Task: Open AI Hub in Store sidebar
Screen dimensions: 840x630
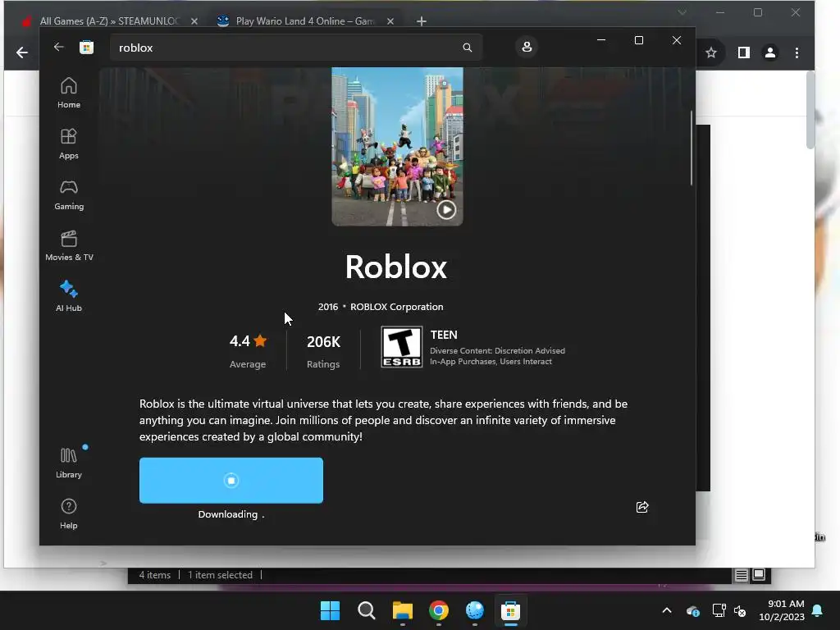Action: 69,296
